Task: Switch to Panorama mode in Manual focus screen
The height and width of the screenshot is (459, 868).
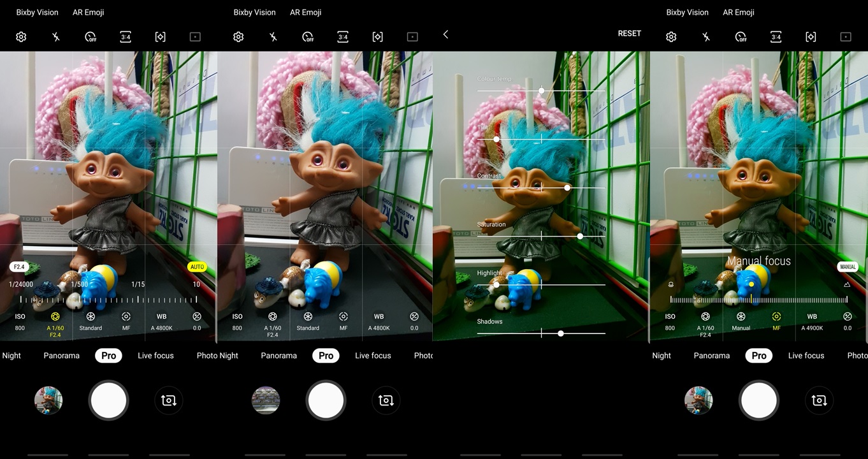Action: [x=712, y=356]
